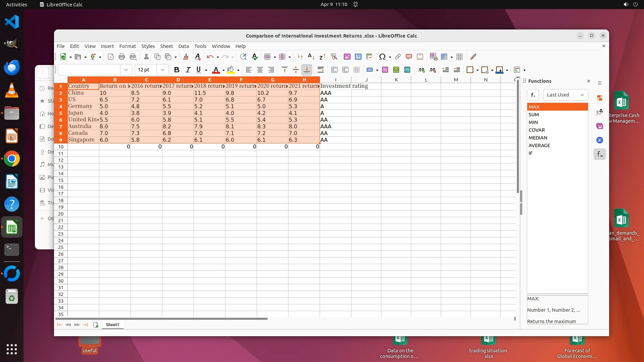Open Google Chrome from the dock
The image size is (644, 362).
12,159
